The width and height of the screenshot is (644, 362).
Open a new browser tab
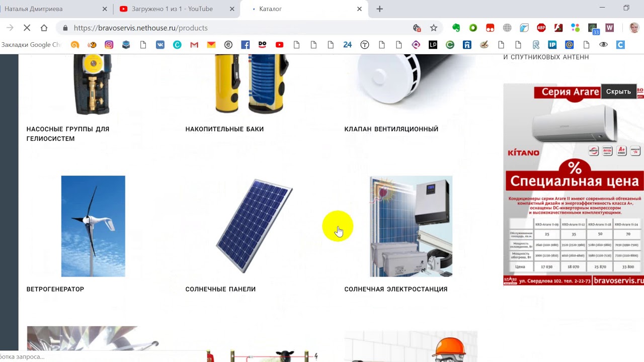[379, 9]
